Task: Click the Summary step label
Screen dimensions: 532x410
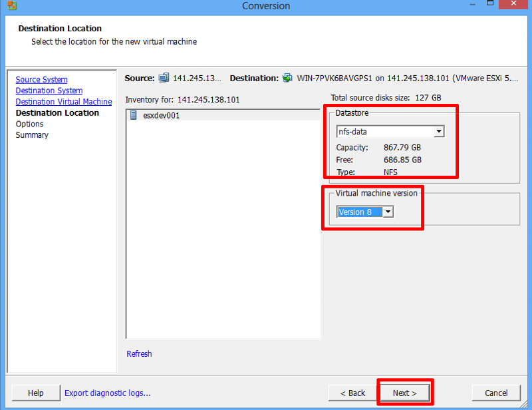Action: point(32,135)
